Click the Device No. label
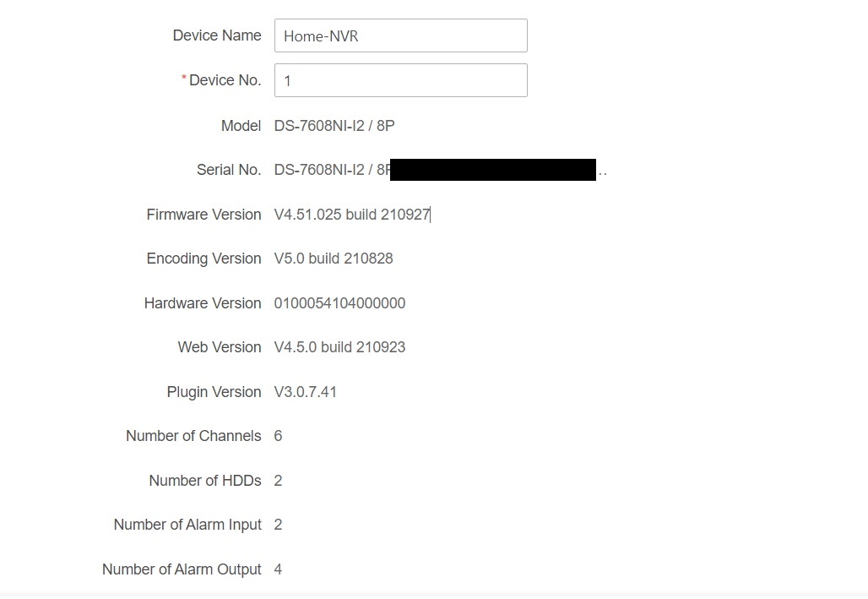The image size is (868, 599). [225, 80]
